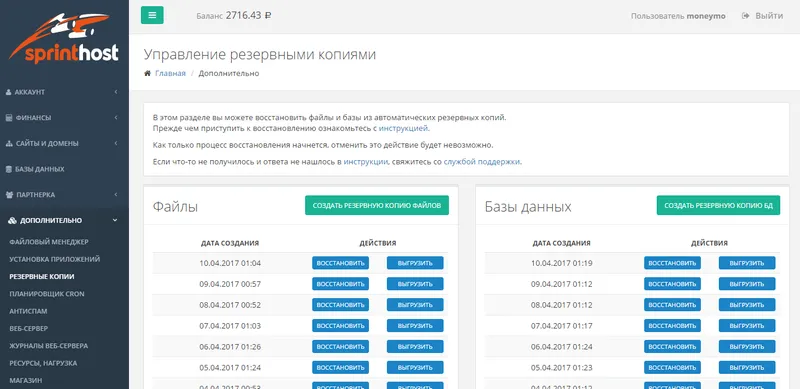Open РЕСУРСЫ, НАГРУЗКА in sidebar

click(x=43, y=363)
